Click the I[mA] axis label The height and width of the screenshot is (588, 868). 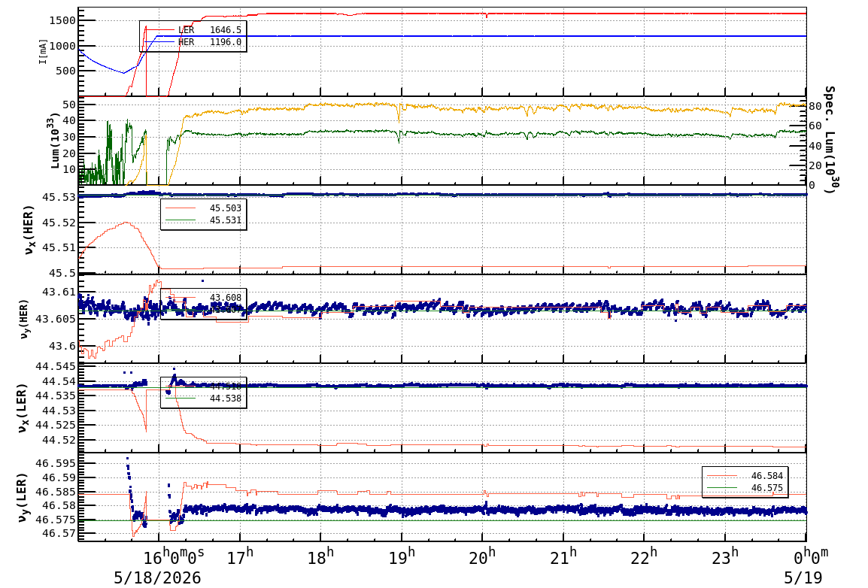43,51
